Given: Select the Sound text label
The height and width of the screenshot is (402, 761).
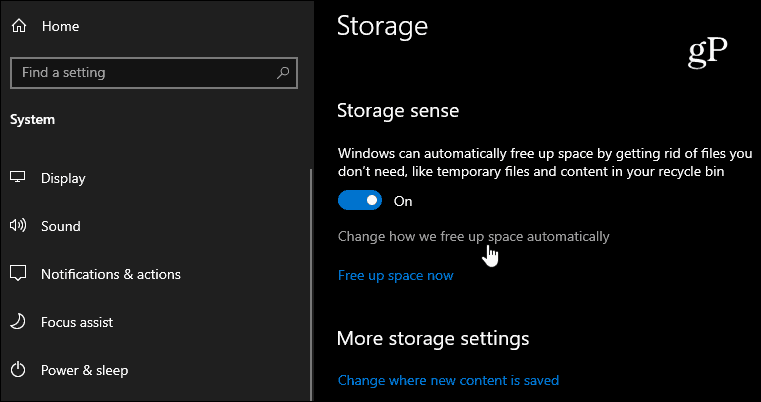Looking at the screenshot, I should tap(61, 226).
